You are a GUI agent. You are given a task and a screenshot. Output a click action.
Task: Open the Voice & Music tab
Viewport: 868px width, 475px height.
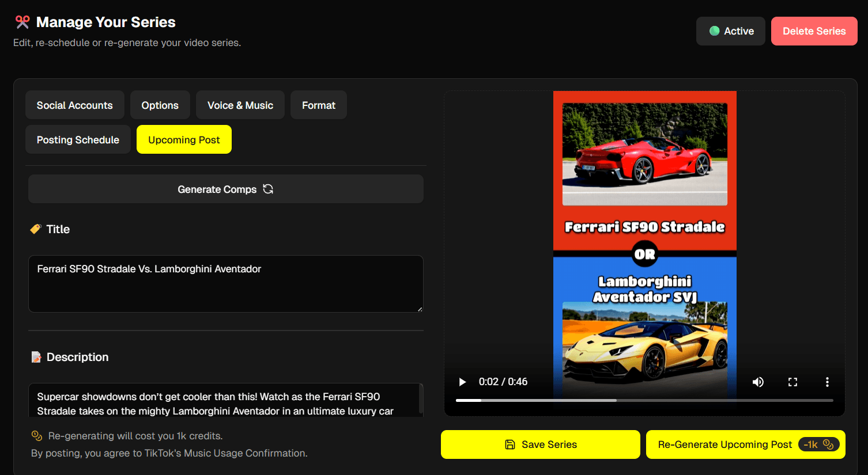[x=240, y=105]
